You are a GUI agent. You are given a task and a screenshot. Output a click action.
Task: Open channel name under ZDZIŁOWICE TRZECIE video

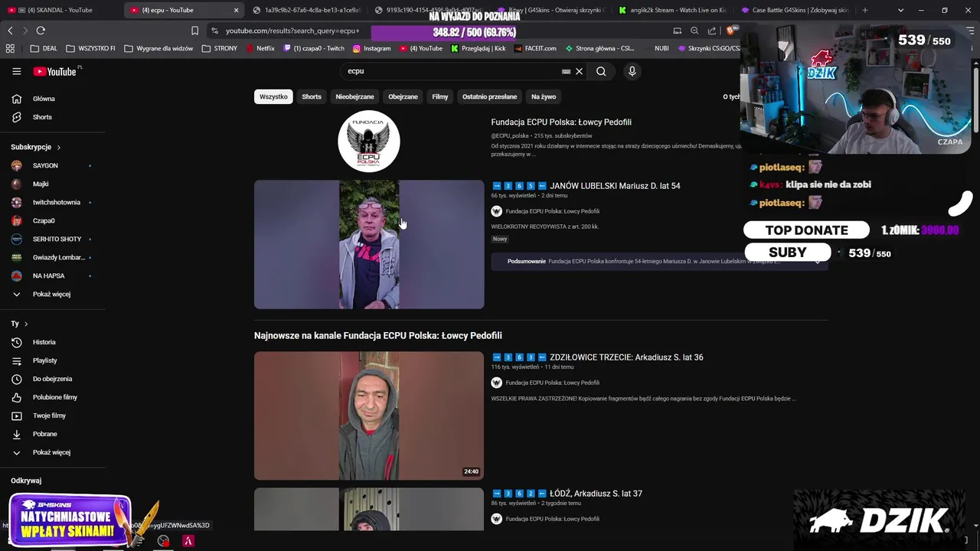pos(552,383)
